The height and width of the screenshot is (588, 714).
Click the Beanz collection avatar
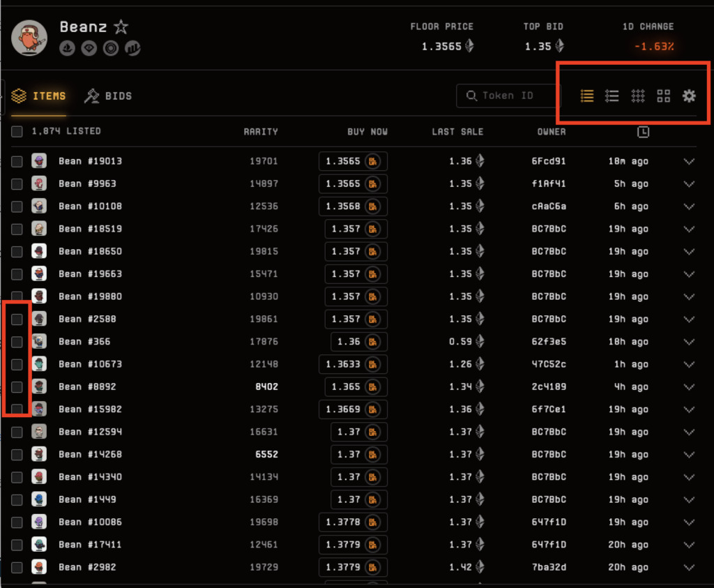coord(29,38)
